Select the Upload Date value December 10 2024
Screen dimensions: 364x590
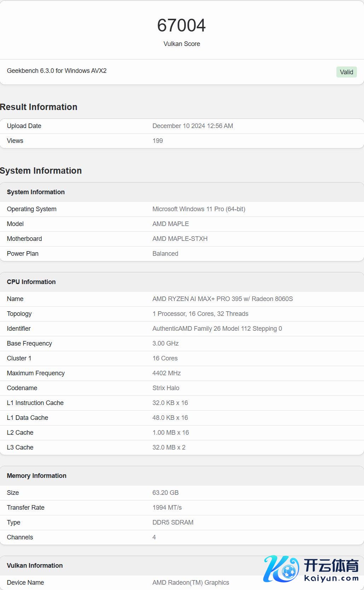click(192, 126)
